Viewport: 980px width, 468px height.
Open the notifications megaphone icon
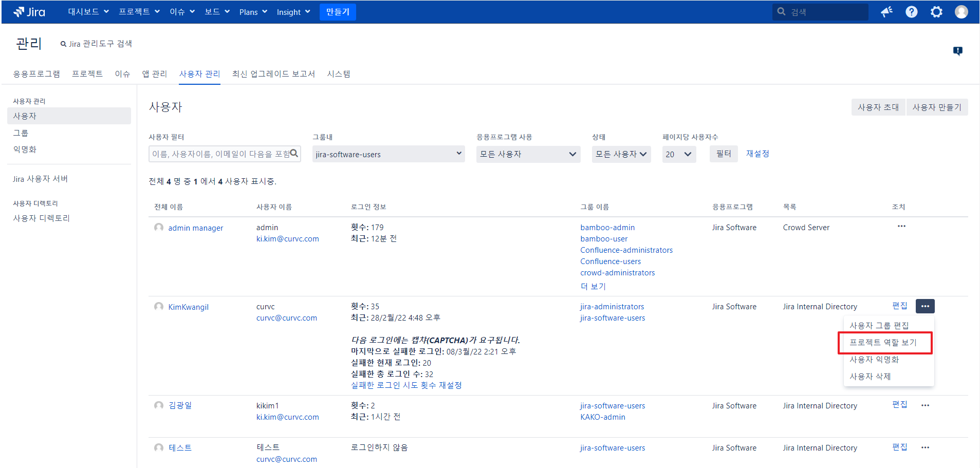pos(886,12)
